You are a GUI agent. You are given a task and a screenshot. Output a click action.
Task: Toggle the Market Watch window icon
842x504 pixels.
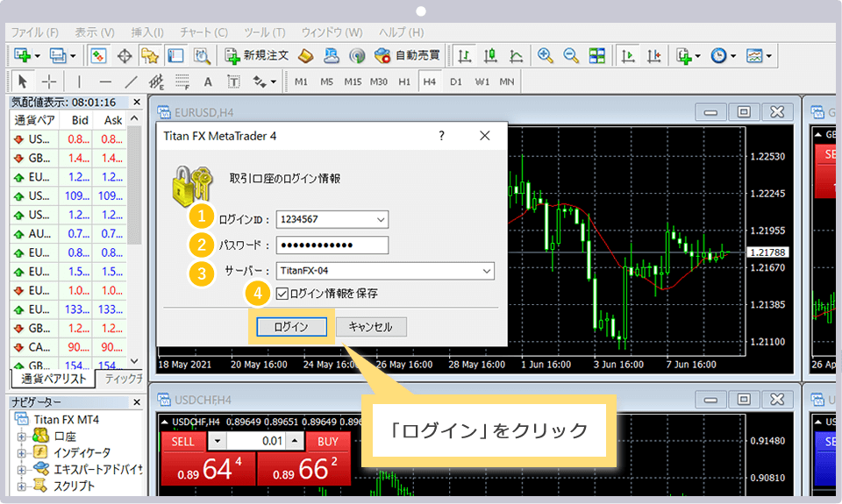click(x=98, y=55)
